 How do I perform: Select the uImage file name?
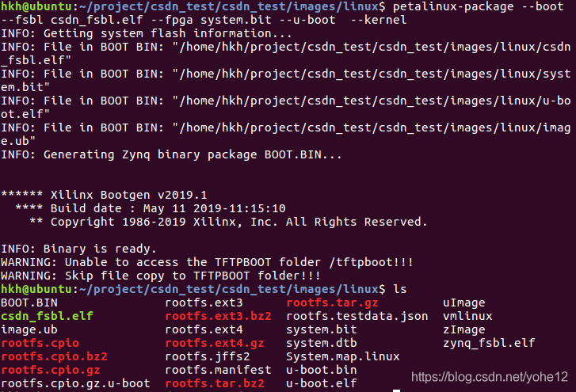(464, 303)
